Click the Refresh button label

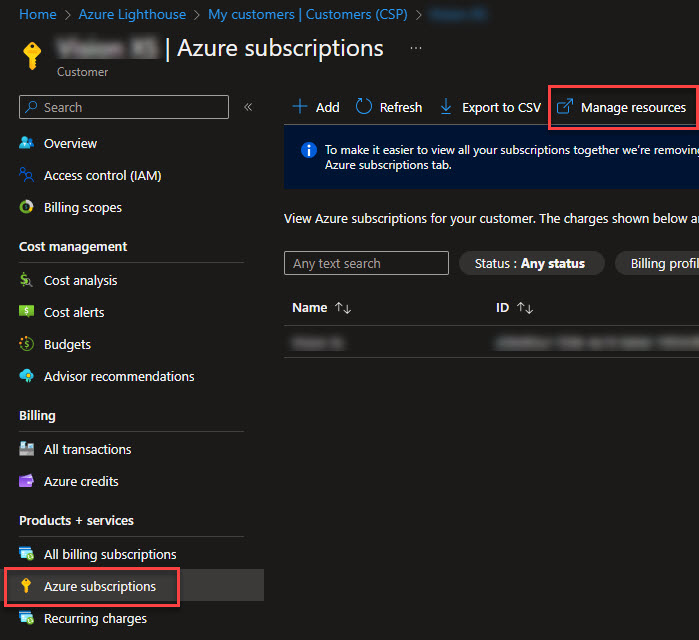pos(401,107)
